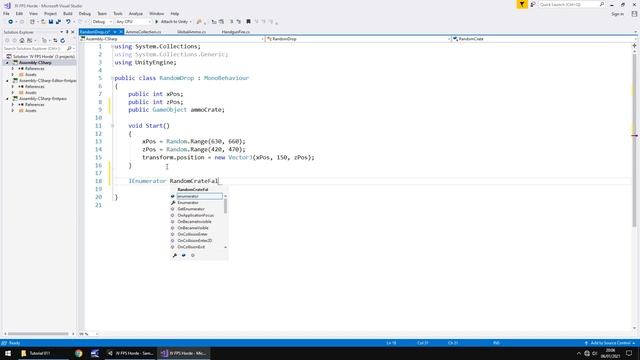
Task: Open the RandomDrop type navigation dropdown
Action: [358, 39]
